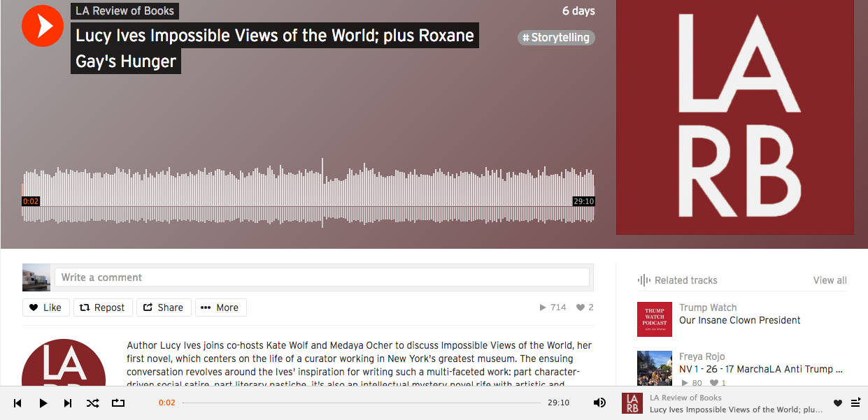Click the 6 days timestamp
868x420 pixels.
tap(578, 11)
